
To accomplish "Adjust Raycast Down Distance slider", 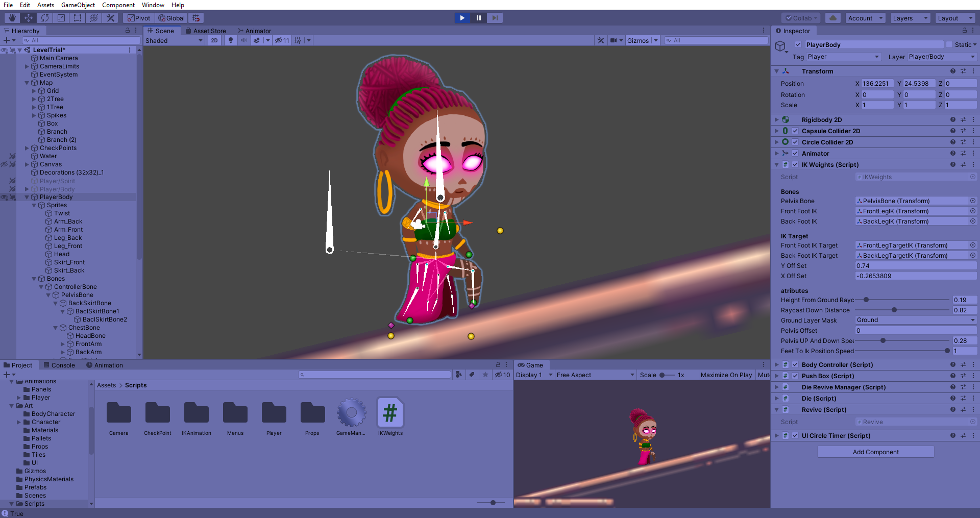I will pos(902,310).
